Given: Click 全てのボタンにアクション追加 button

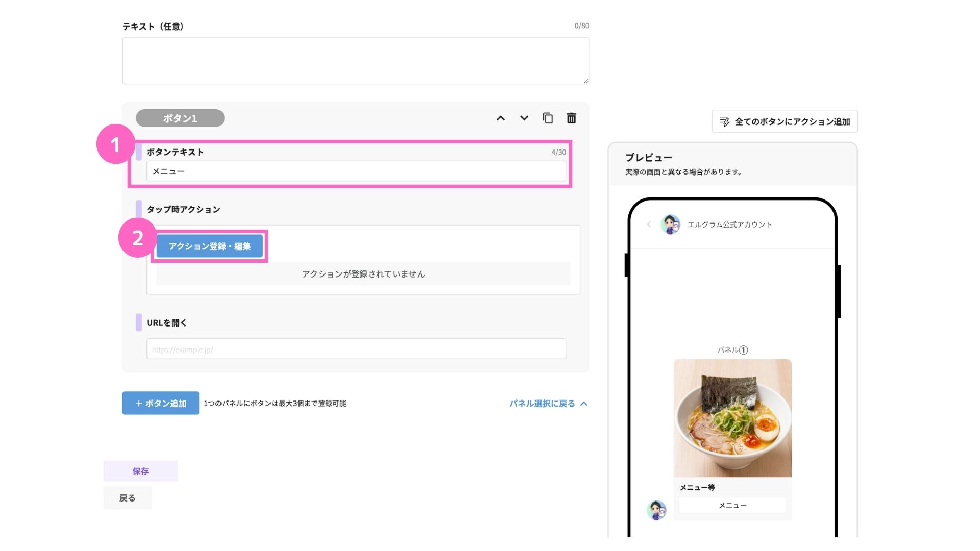Looking at the screenshot, I should (785, 121).
